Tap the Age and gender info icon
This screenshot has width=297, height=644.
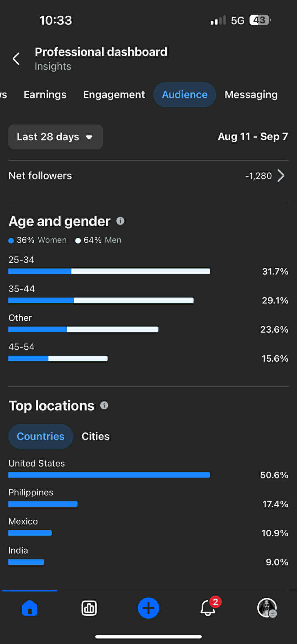pos(120,221)
